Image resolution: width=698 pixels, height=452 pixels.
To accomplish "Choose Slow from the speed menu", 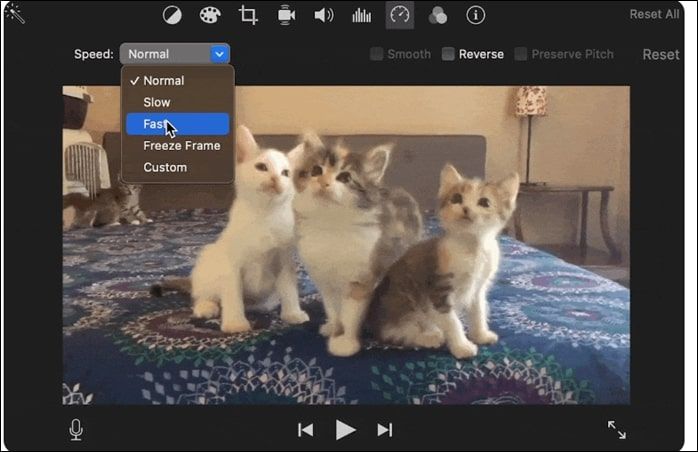I will (157, 102).
